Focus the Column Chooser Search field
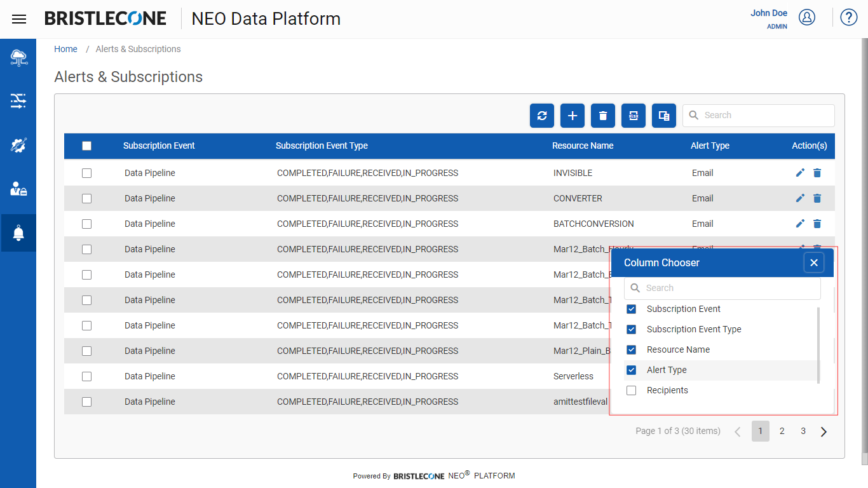The width and height of the screenshot is (868, 488). 722,288
